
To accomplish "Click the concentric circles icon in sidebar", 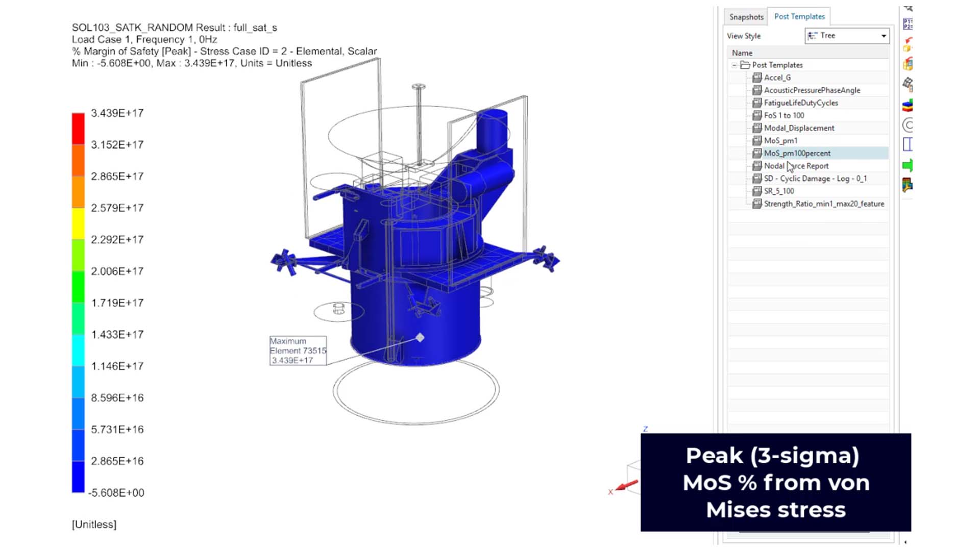I will (908, 124).
